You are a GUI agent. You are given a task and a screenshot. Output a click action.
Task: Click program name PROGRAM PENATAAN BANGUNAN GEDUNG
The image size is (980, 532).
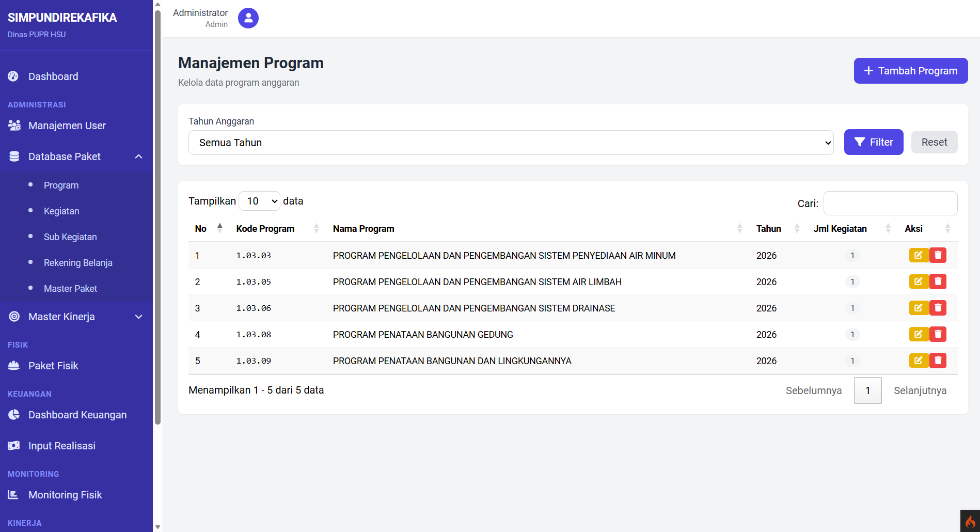(423, 334)
